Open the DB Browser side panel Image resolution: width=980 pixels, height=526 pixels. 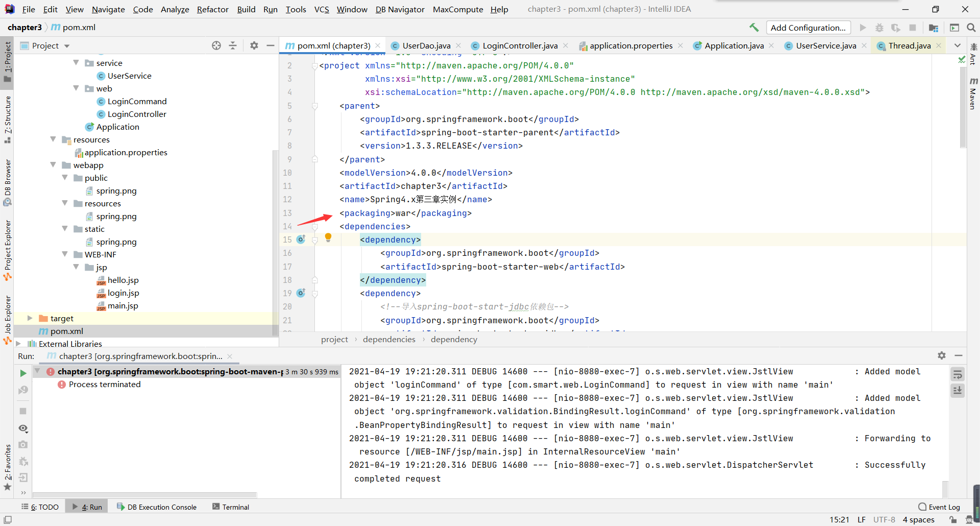click(x=8, y=182)
